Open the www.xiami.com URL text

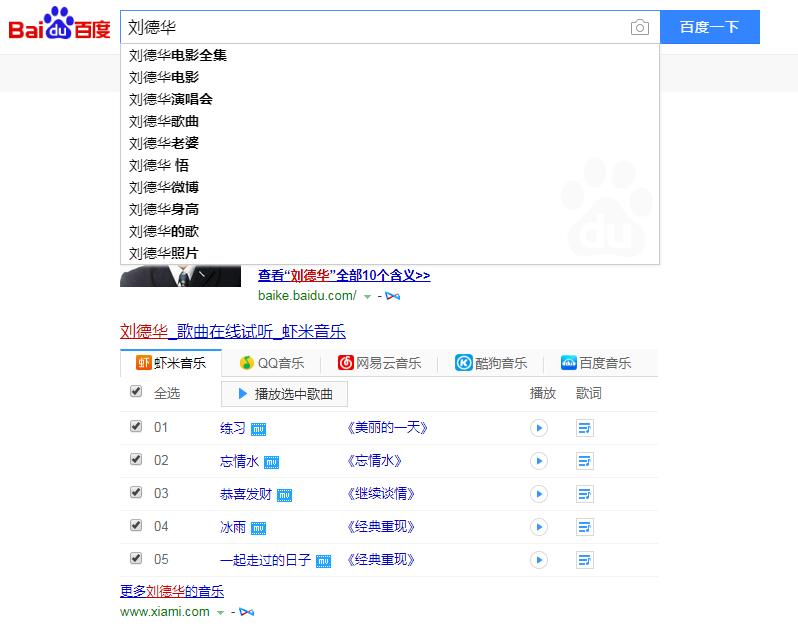[165, 612]
